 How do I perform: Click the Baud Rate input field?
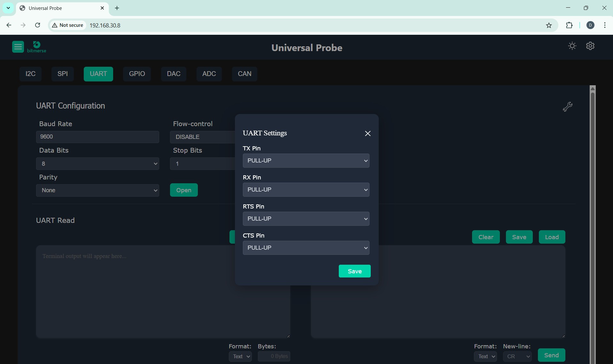[97, 137]
